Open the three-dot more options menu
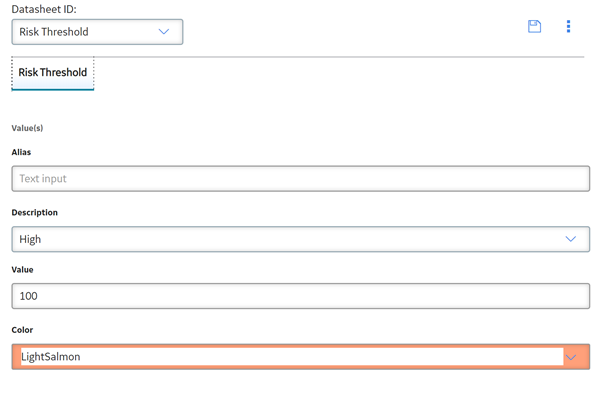 point(568,26)
